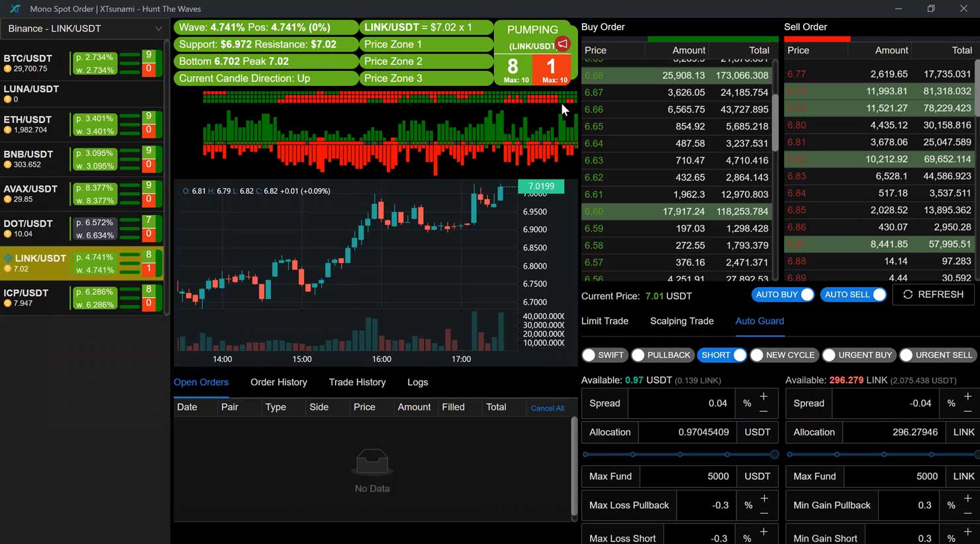The height and width of the screenshot is (544, 980).
Task: Click the 6.60 buy order price row
Action: 676,212
